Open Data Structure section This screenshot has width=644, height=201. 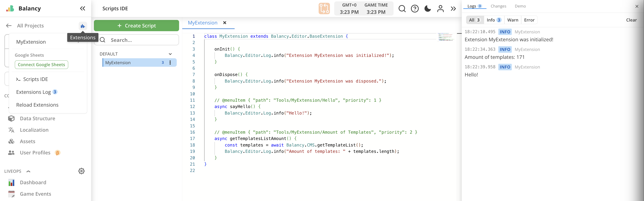tap(38, 118)
